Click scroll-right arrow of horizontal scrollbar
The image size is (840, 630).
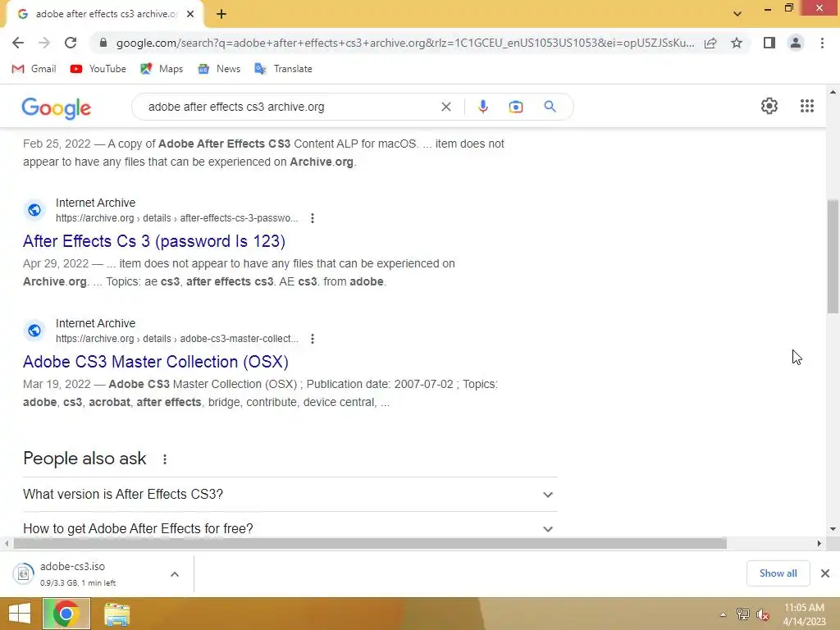(819, 543)
